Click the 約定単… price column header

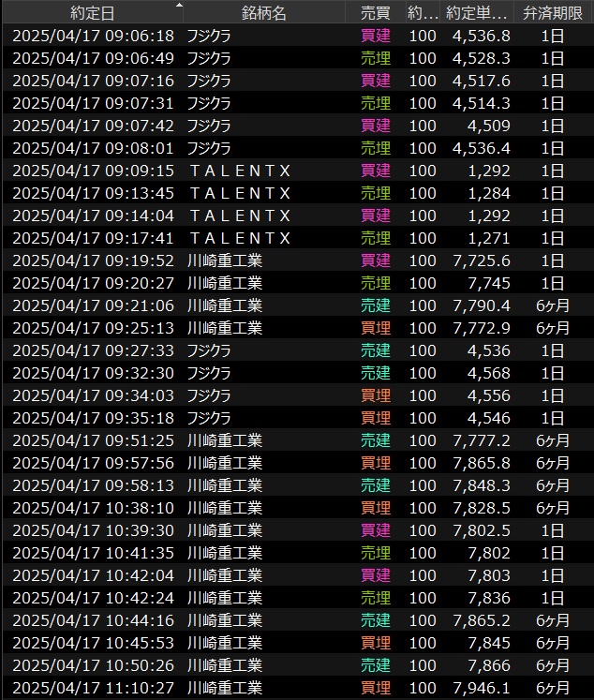(477, 13)
